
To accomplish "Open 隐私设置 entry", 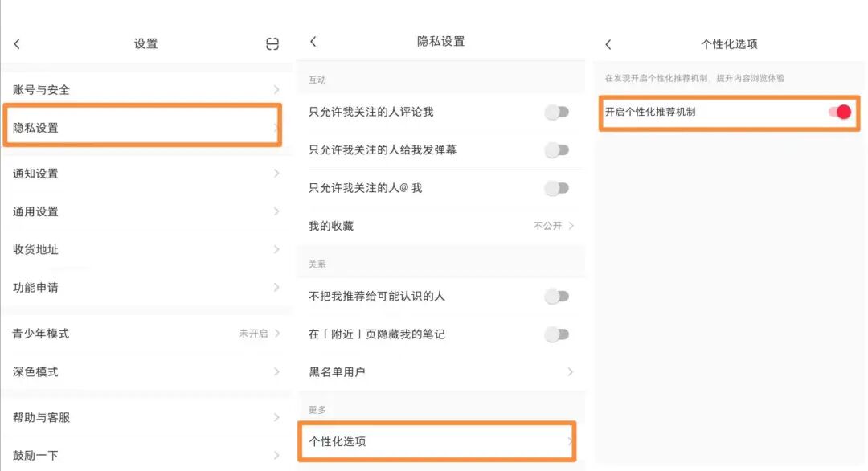I will pyautogui.click(x=143, y=127).
